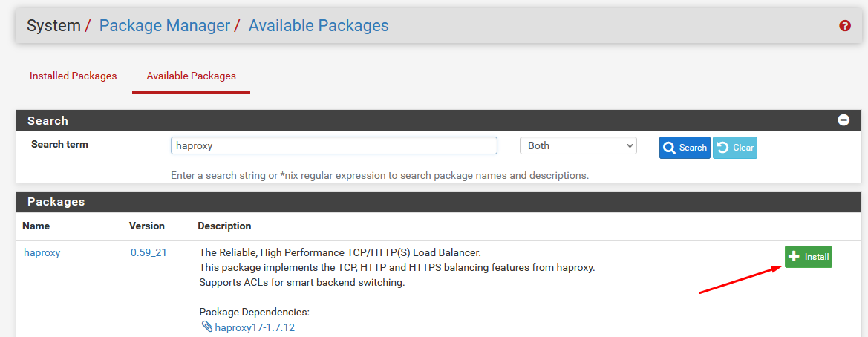Viewport: 868px width, 337px height.
Task: Click System in the breadcrumb
Action: [53, 26]
